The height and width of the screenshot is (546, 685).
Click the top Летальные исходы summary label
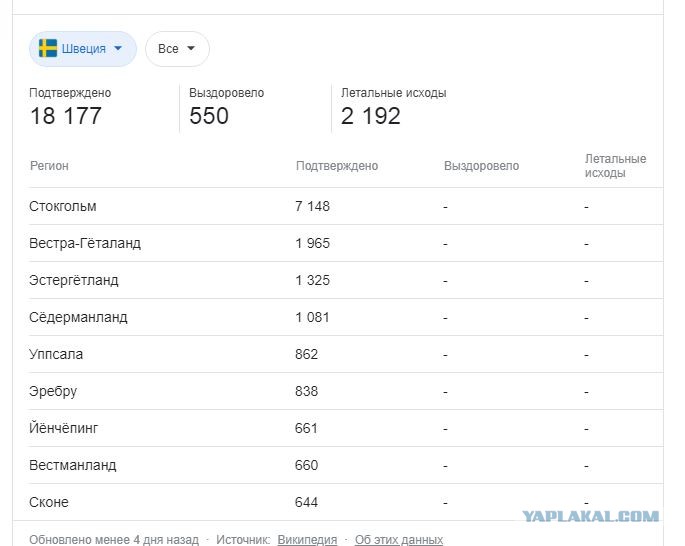[x=394, y=93]
